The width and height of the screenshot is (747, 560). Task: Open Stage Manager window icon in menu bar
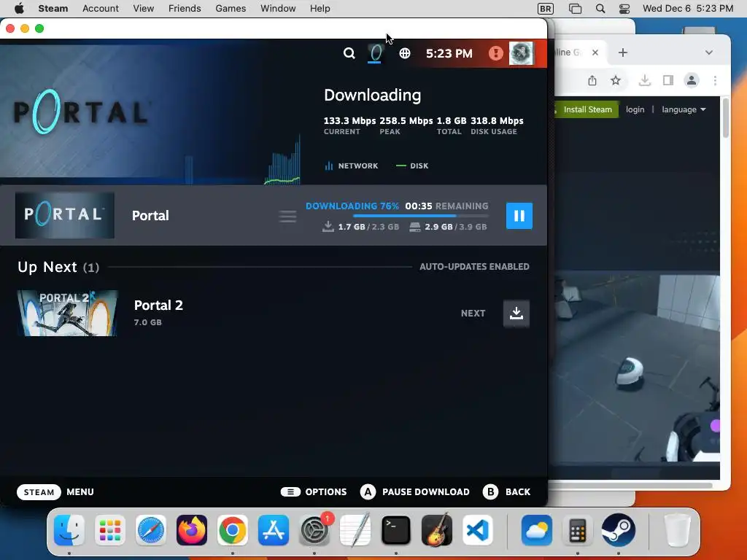[x=575, y=9]
